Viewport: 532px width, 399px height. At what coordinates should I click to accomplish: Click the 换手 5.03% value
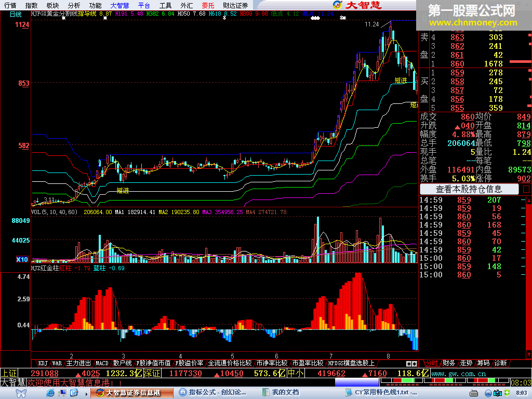point(463,179)
